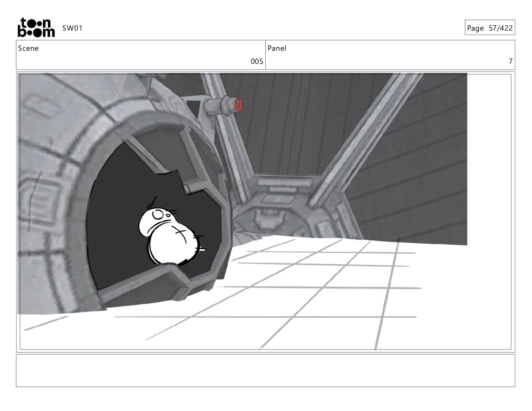Click the Page 57/422 indicator
The width and height of the screenshot is (532, 411).
490,28
